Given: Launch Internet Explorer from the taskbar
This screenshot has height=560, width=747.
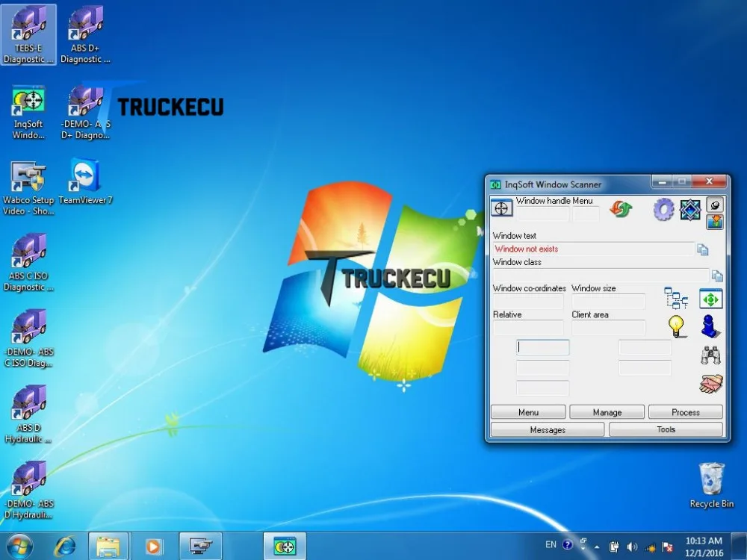Looking at the screenshot, I should coord(64,547).
